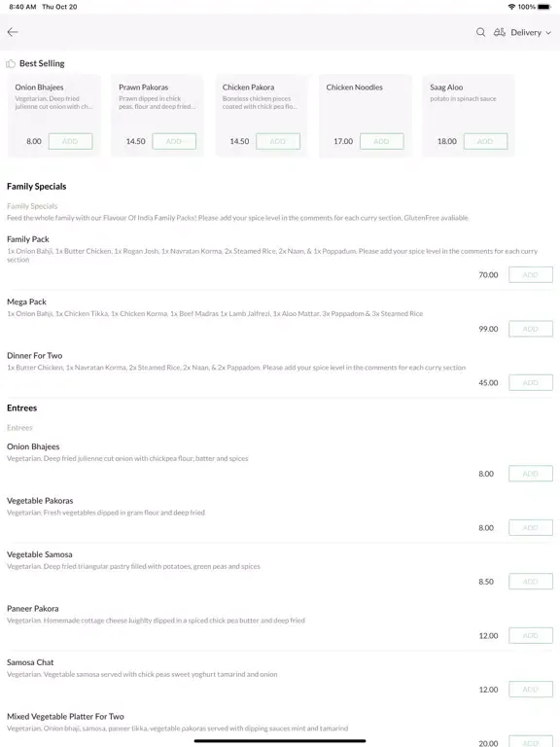This screenshot has height=747, width=560.
Task: Tap the back arrow icon
Action: click(13, 32)
